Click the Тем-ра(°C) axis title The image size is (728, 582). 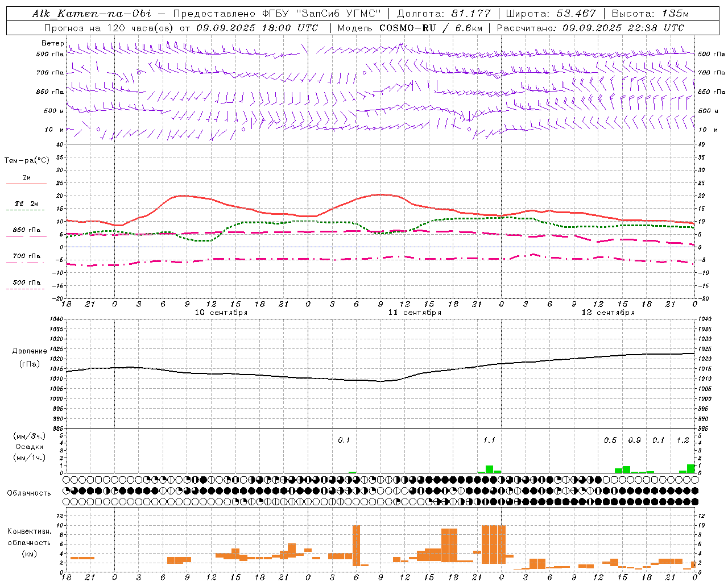pyautogui.click(x=27, y=161)
